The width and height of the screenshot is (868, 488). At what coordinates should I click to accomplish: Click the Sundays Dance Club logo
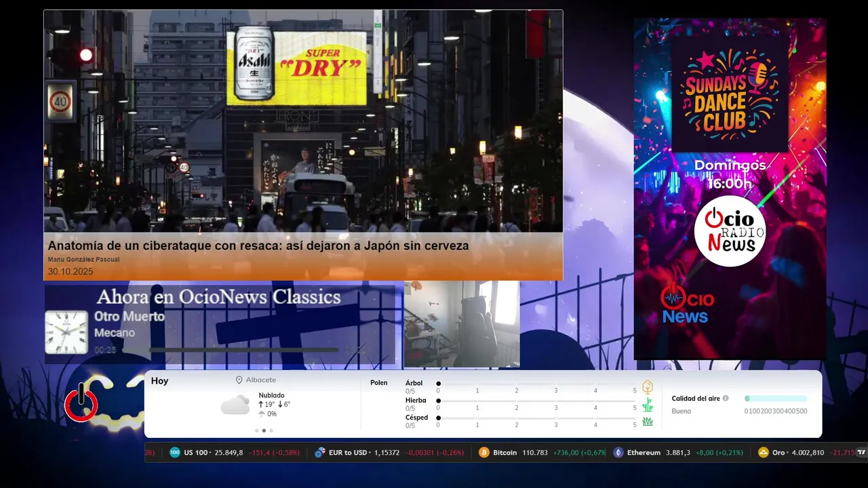(x=730, y=94)
